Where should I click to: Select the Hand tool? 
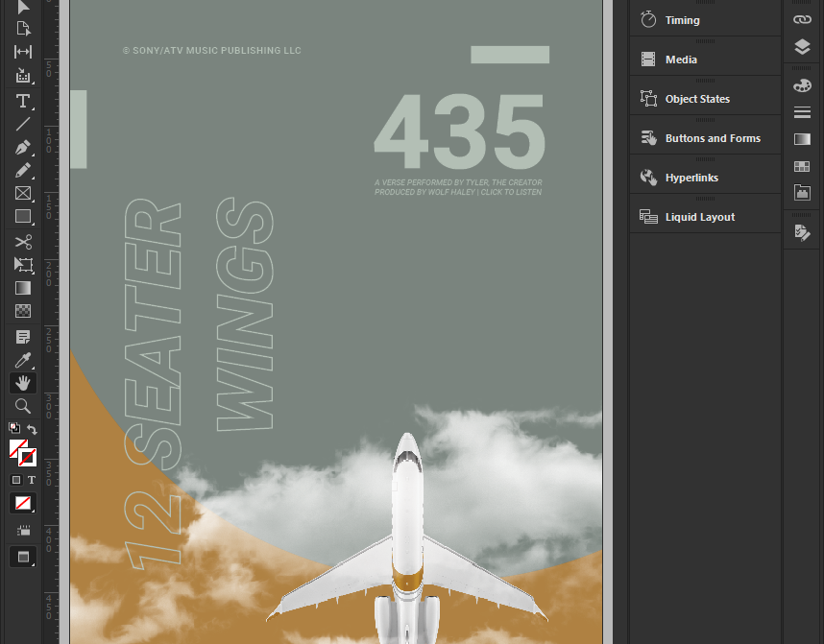pos(23,383)
